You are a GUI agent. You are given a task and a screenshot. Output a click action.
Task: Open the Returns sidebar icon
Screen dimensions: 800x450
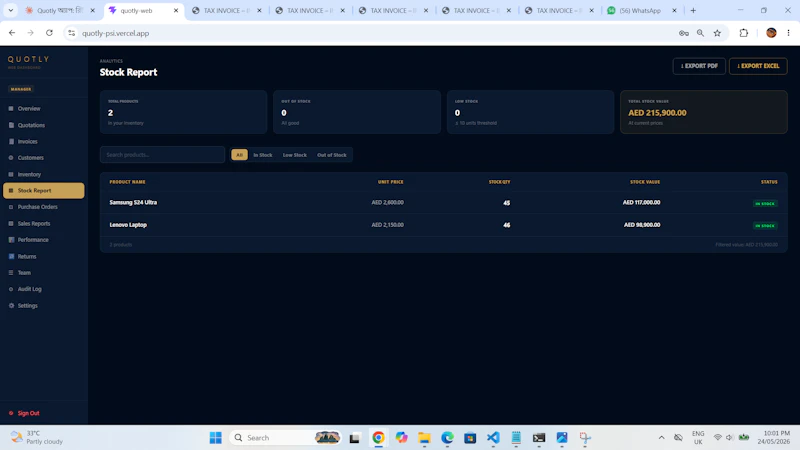click(11, 256)
